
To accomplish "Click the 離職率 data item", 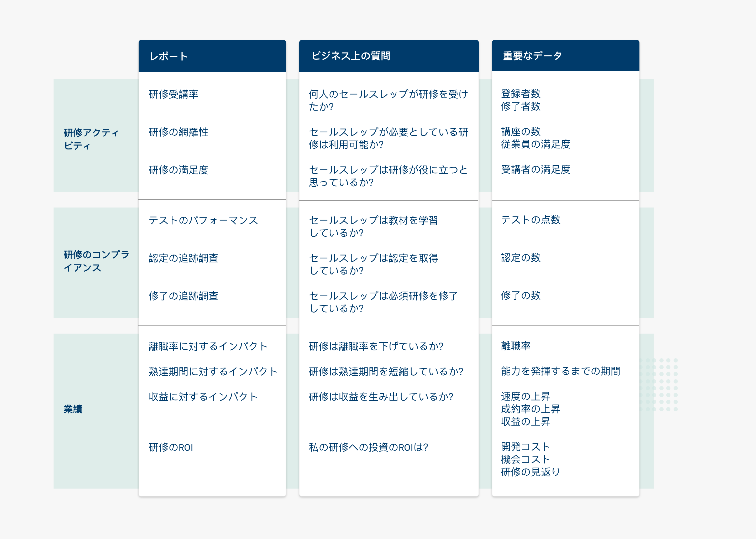I will [x=516, y=346].
